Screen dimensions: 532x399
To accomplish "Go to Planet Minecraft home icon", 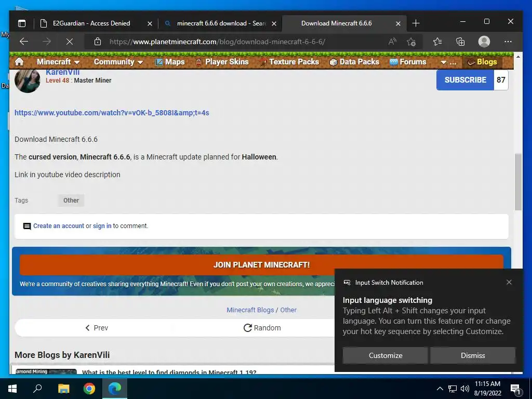I will click(x=19, y=62).
